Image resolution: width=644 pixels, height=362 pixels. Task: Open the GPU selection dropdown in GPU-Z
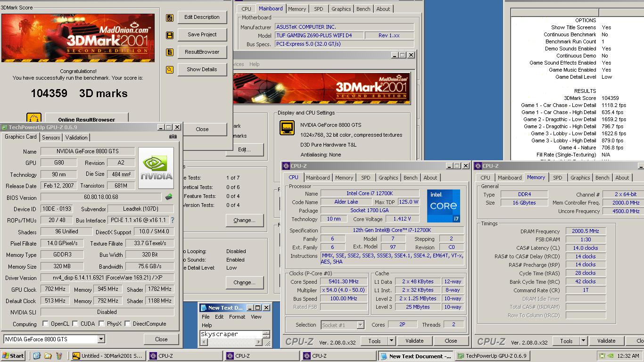(101, 339)
